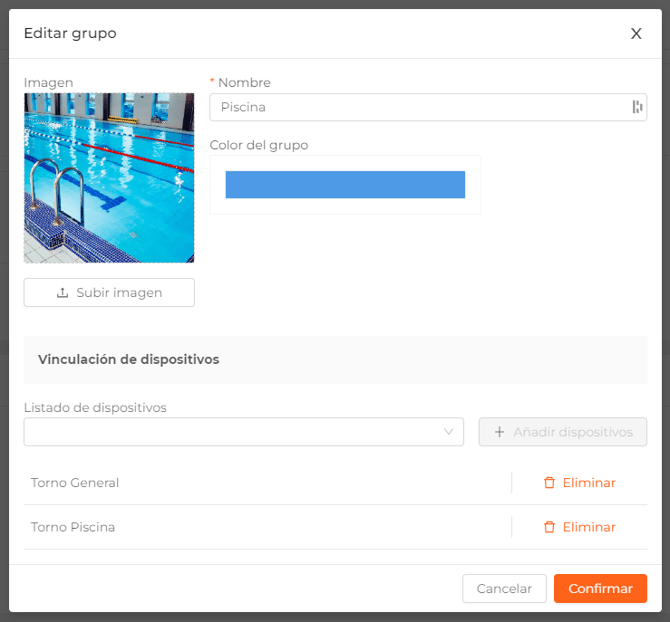The width and height of the screenshot is (670, 622).
Task: Click the plus icon for adding devices
Action: click(x=500, y=432)
